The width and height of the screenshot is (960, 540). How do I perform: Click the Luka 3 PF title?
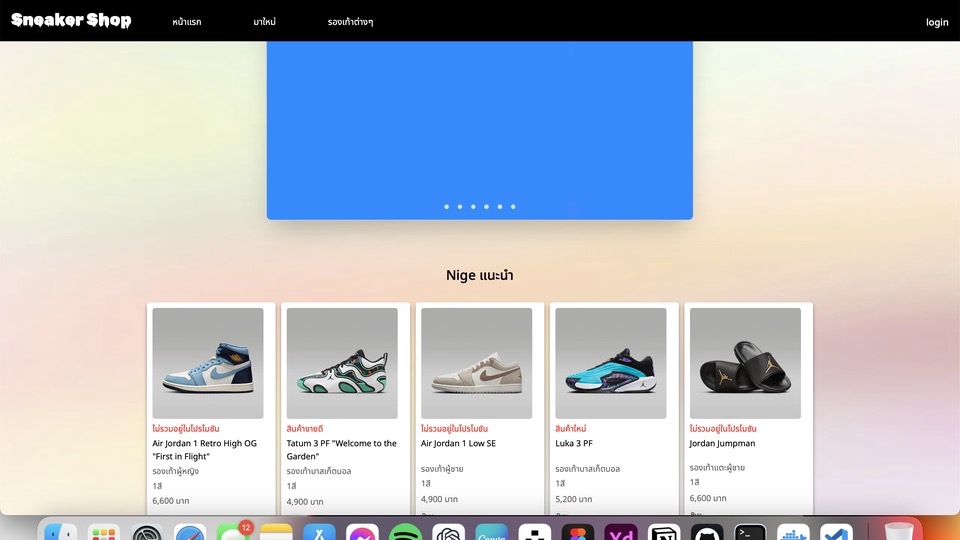[574, 443]
